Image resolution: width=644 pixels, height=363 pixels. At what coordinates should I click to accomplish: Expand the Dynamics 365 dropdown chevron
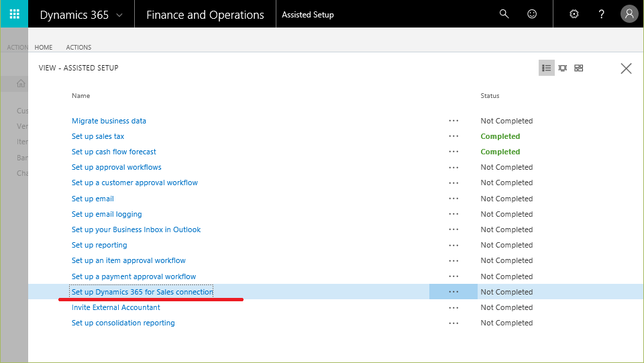coord(119,15)
